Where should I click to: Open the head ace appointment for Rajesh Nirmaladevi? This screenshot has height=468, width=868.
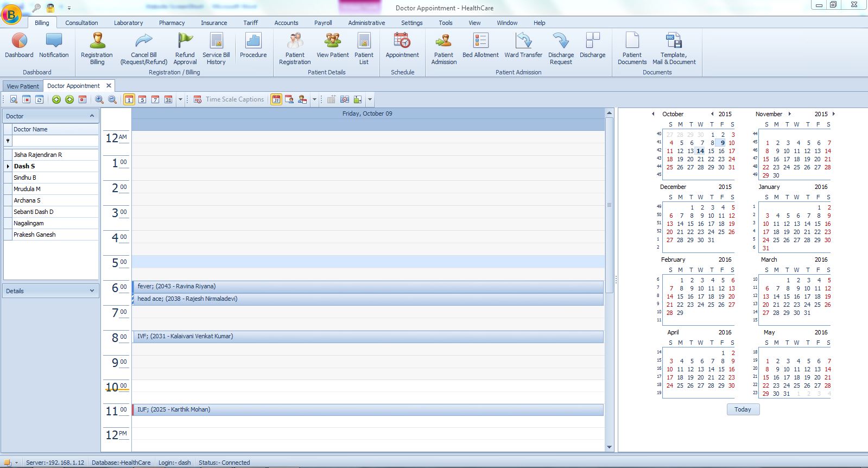(368, 299)
